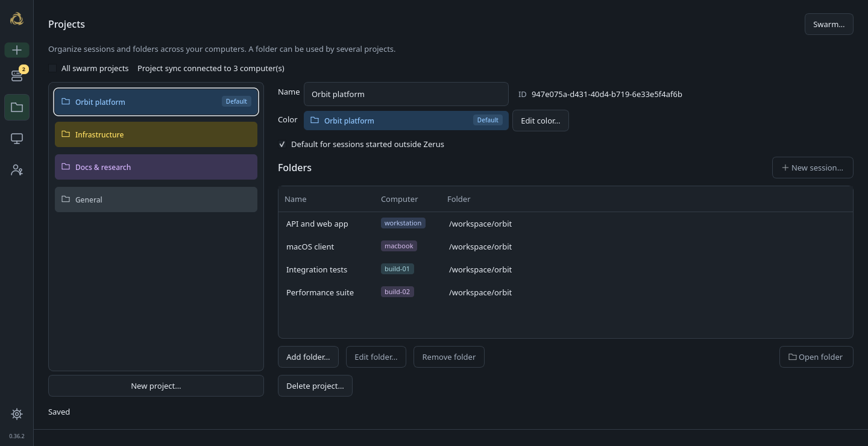
Task: Open the Computers monitor sidebar icon
Action: click(x=17, y=139)
